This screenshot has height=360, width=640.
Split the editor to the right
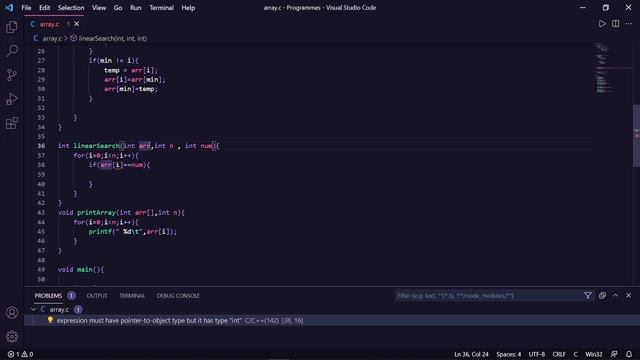[615, 24]
